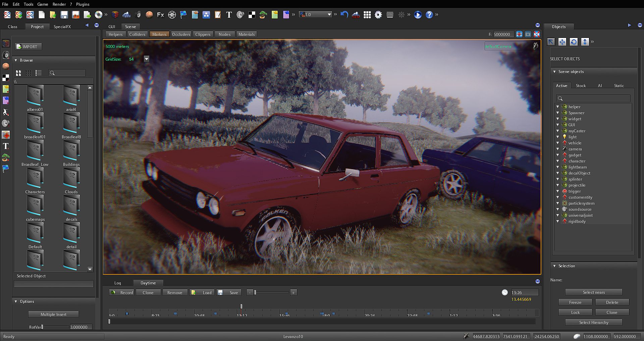The width and height of the screenshot is (644, 341).
Task: Click the floppy disk save icon
Action: [64, 15]
